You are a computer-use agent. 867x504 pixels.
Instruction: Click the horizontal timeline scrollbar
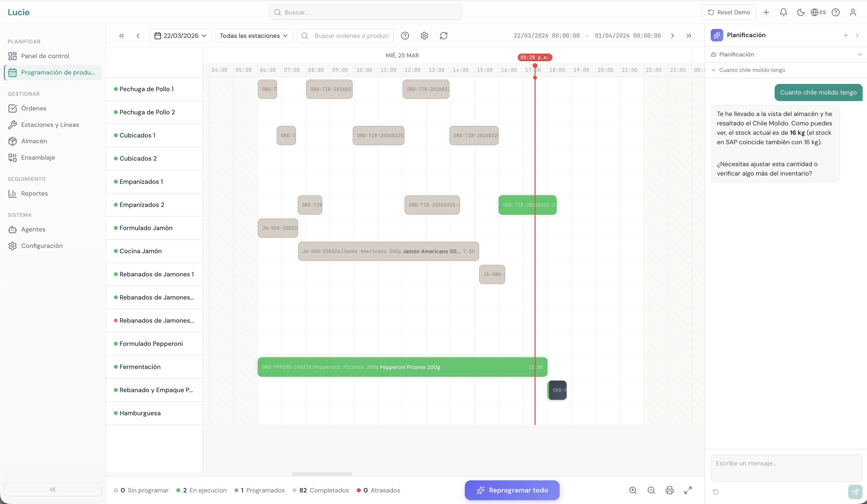coord(322,474)
